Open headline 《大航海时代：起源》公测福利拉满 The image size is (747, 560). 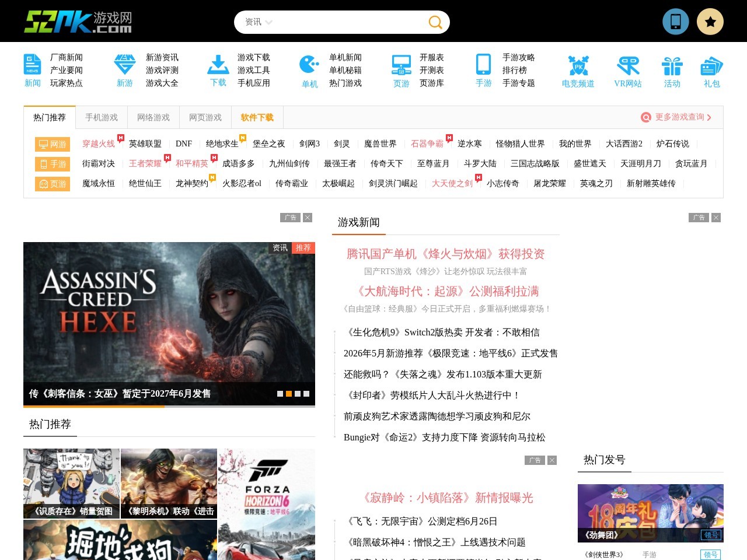[446, 291]
